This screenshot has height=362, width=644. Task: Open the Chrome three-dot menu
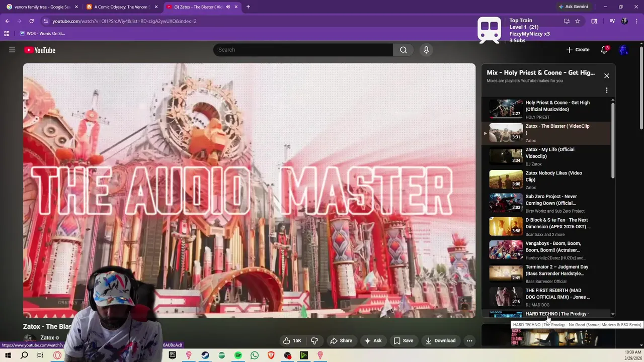point(636,21)
